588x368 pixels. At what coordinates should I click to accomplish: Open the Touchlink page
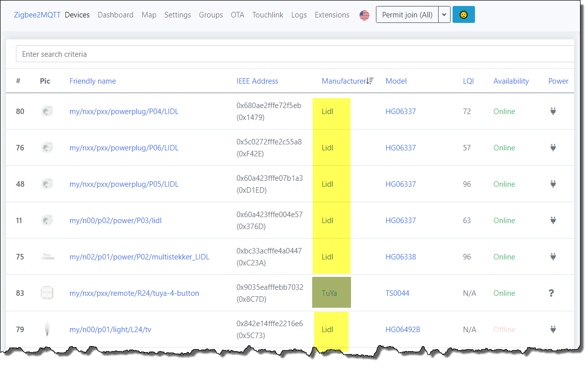[x=268, y=14]
